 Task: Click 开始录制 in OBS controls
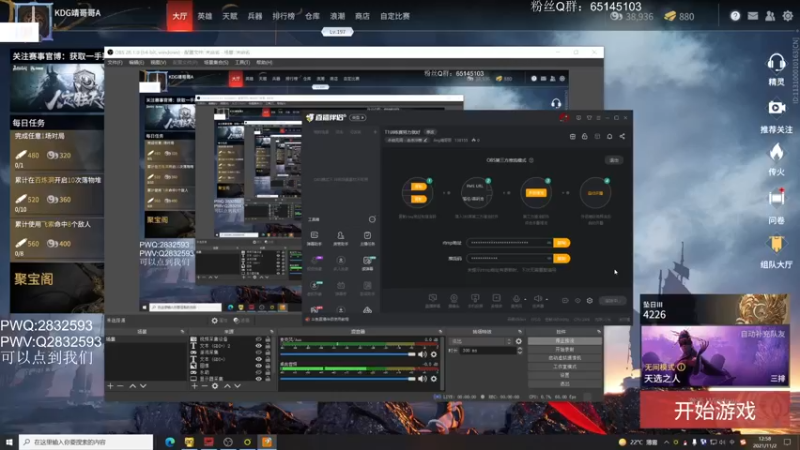click(x=564, y=349)
